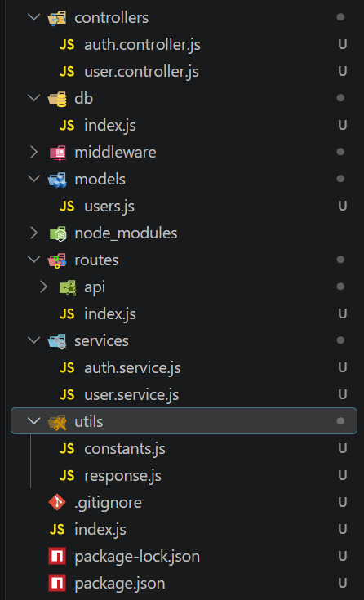Click the JS icon beside constants.js
The height and width of the screenshot is (600, 364).
pos(67,449)
